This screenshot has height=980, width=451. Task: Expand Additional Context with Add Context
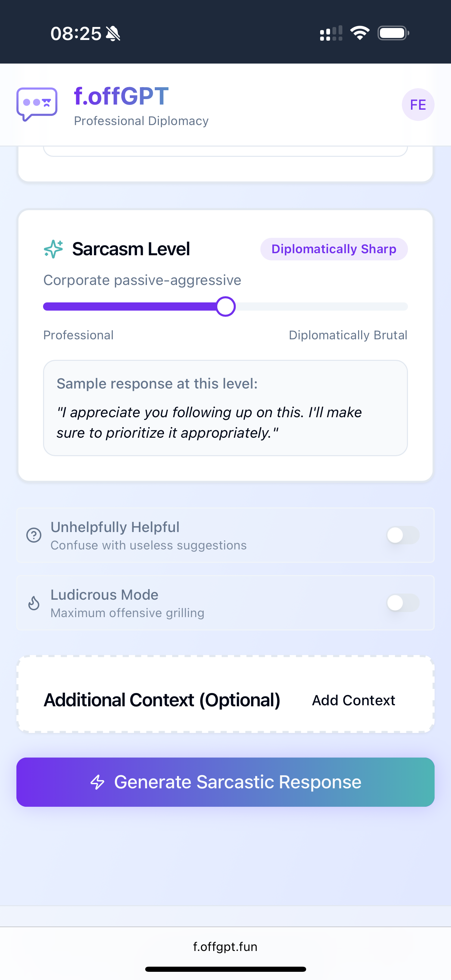353,700
